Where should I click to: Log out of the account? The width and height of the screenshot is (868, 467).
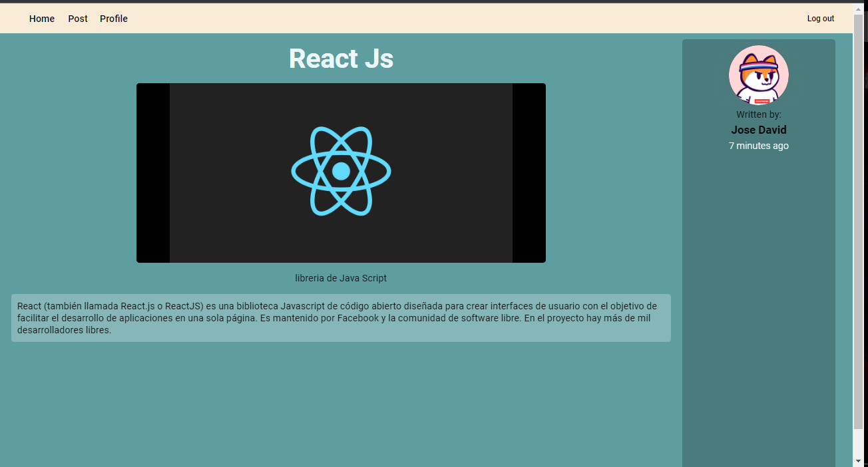[821, 19]
